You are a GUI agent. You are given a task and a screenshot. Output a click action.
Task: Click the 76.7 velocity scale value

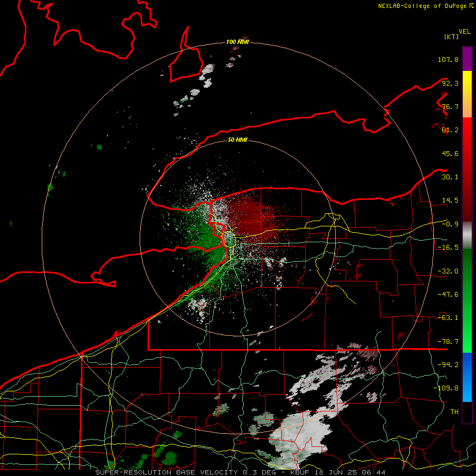pos(450,106)
